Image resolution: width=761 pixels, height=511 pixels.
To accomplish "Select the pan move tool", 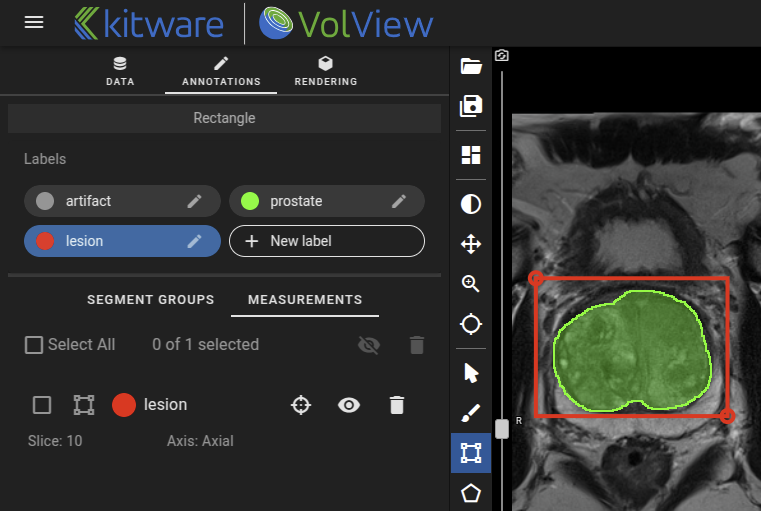I will pos(471,244).
